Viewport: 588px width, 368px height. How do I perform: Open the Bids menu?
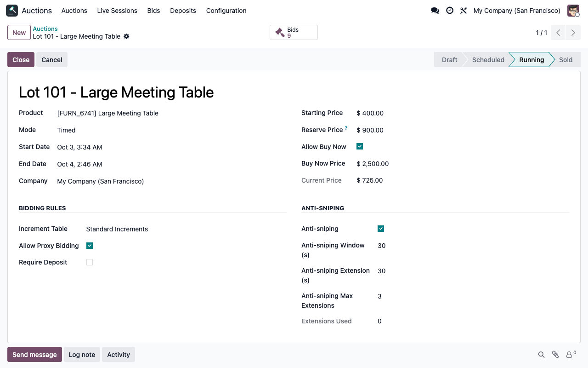pos(153,11)
